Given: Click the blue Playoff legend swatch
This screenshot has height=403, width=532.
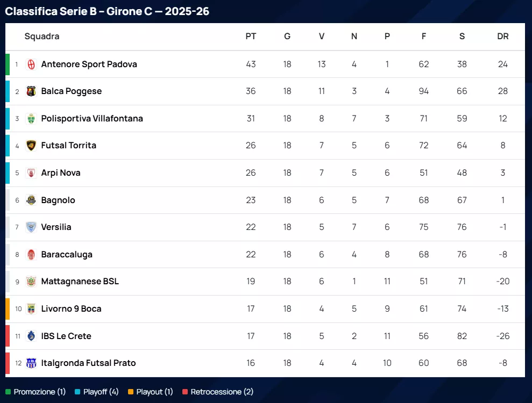Looking at the screenshot, I should click(x=77, y=392).
